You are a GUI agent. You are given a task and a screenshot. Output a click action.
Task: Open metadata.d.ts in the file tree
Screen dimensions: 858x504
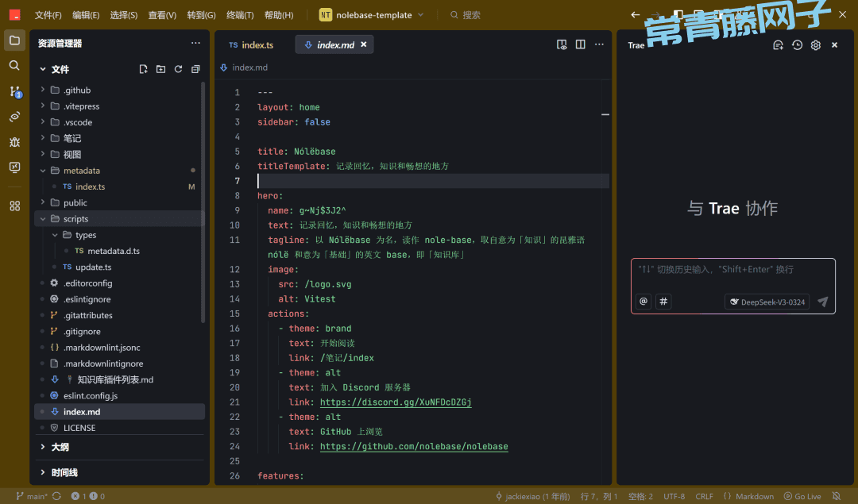tap(114, 251)
